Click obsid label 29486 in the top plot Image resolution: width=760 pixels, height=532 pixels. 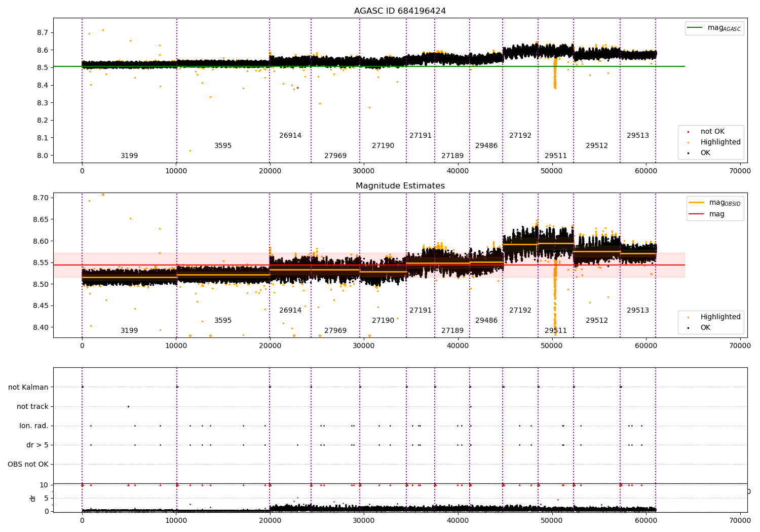(x=486, y=146)
